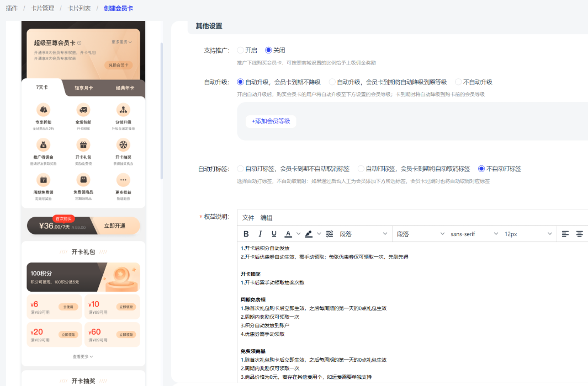
Task: Center align text in the editor
Action: 579,234
